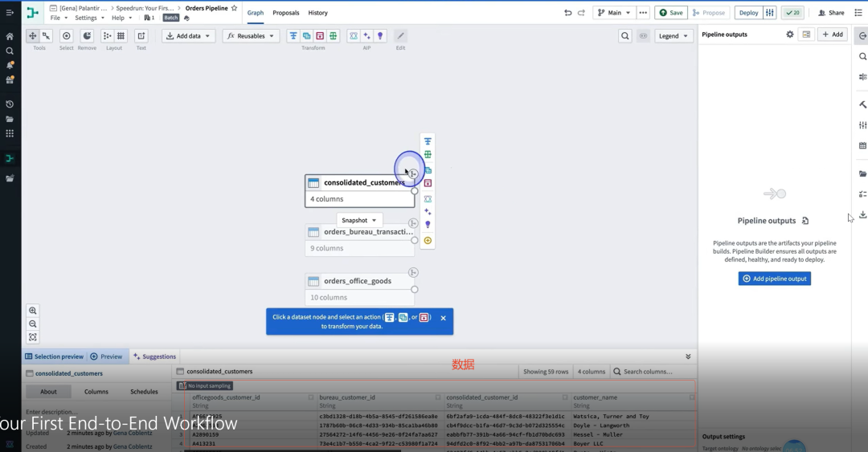Click the AIP lightbulb explain icon
Image resolution: width=868 pixels, height=452 pixels.
(x=379, y=36)
